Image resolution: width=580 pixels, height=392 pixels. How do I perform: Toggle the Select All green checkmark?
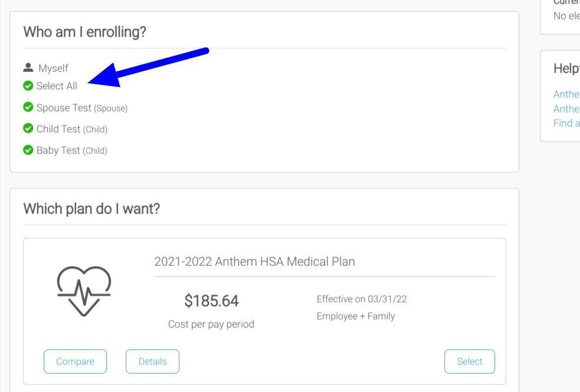click(x=28, y=86)
